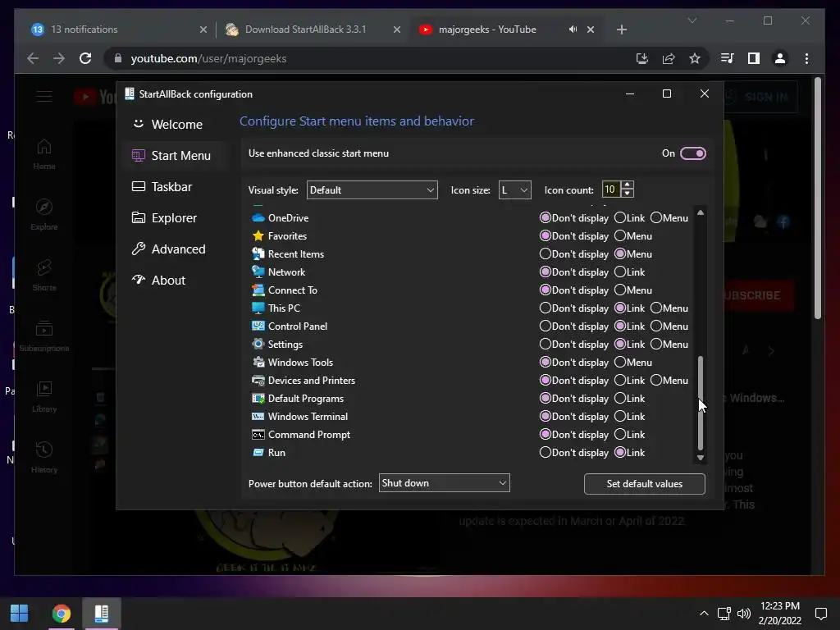Click the share page icon in Chrome

(x=669, y=58)
